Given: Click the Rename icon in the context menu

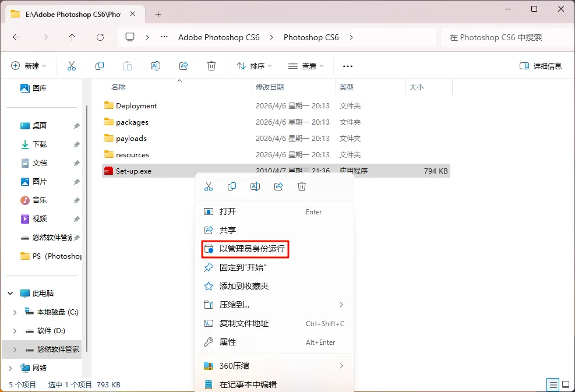Looking at the screenshot, I should pyautogui.click(x=255, y=186).
